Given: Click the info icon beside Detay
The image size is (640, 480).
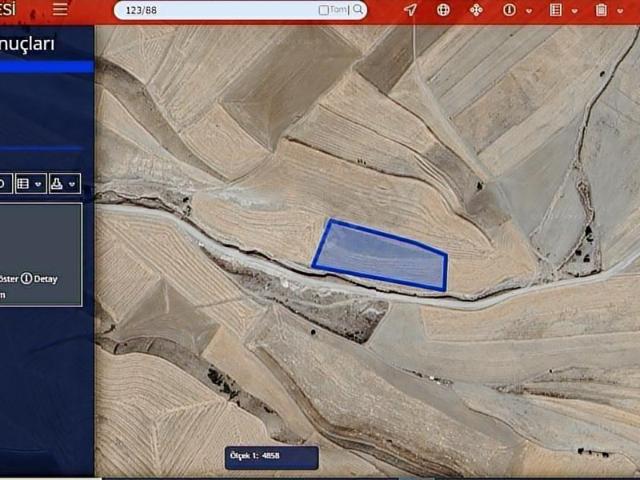Looking at the screenshot, I should tap(26, 278).
